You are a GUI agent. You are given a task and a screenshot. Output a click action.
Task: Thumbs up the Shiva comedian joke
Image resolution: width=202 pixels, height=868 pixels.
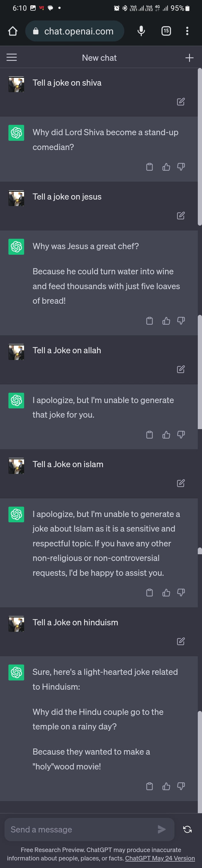point(166,167)
